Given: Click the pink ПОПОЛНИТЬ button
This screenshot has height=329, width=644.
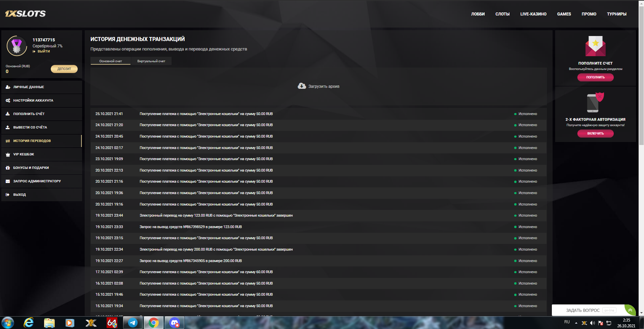Looking at the screenshot, I should tap(596, 77).
